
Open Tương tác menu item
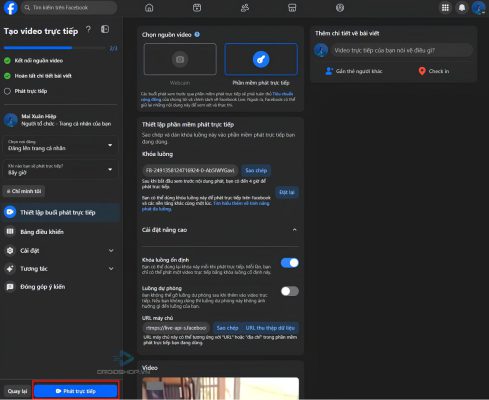tap(60, 269)
